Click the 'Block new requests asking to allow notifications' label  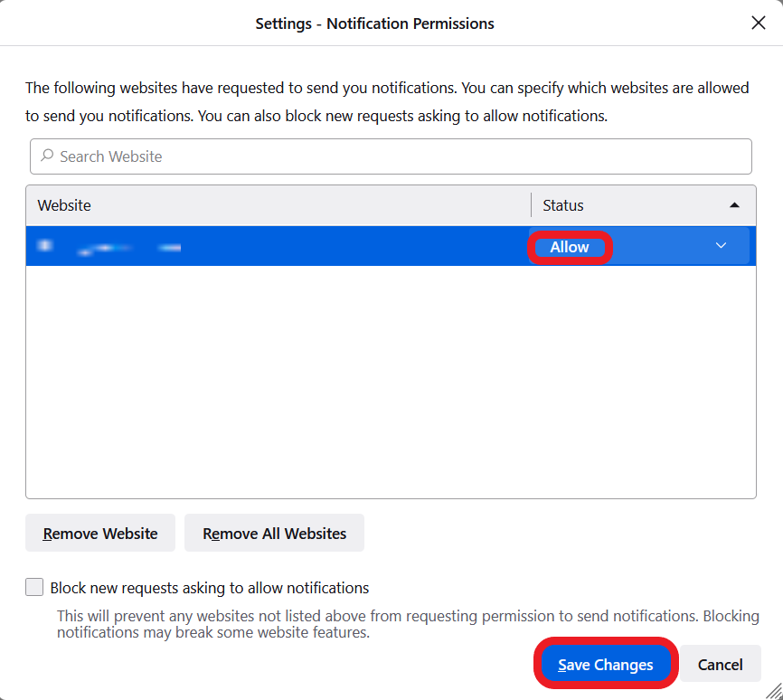point(210,588)
